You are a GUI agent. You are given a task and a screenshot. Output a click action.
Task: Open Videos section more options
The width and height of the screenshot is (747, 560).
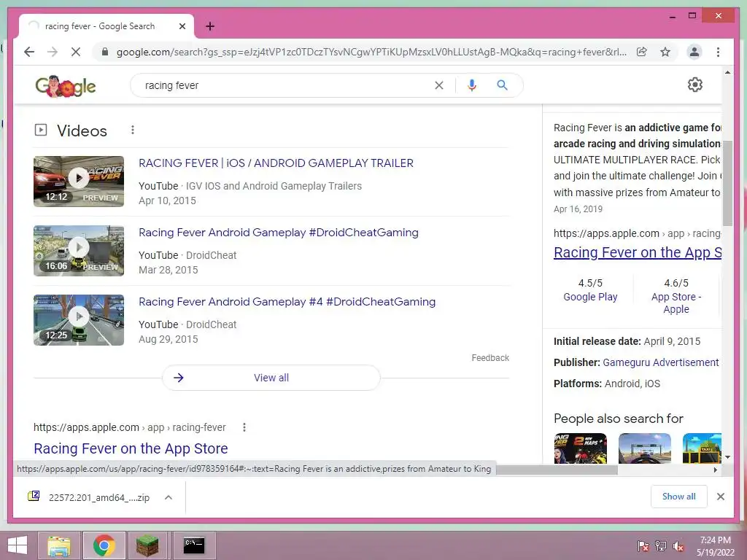(133, 130)
